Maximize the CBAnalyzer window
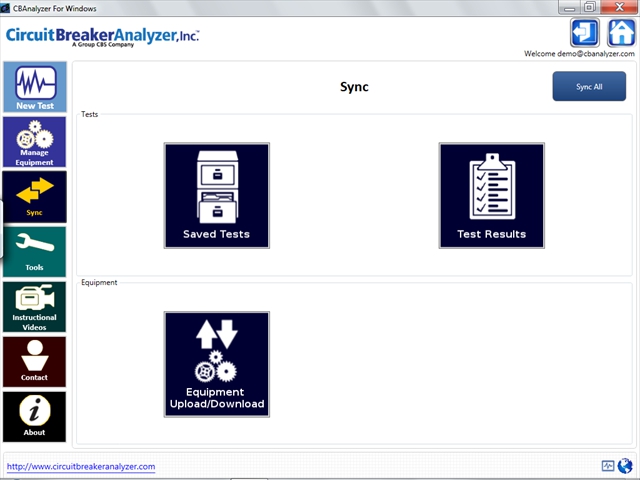 [x=590, y=7]
